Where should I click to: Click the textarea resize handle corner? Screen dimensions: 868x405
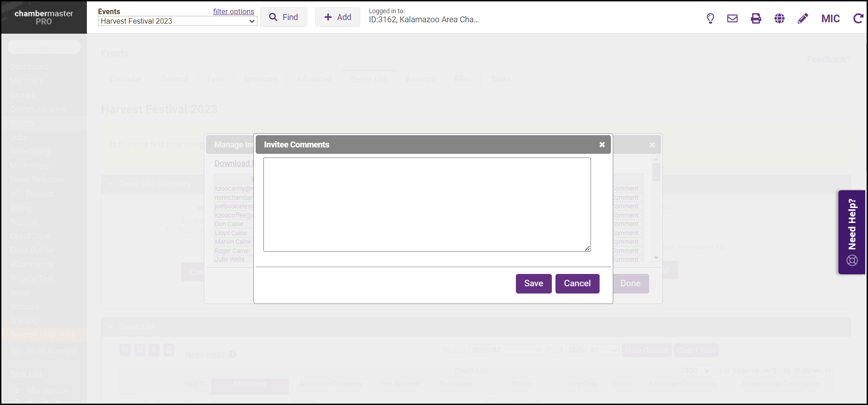click(587, 248)
